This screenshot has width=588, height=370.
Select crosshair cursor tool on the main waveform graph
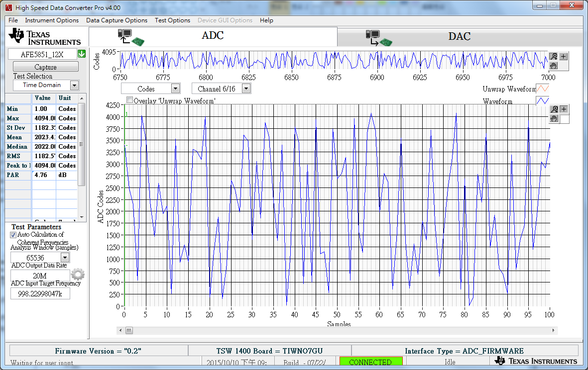(x=564, y=109)
